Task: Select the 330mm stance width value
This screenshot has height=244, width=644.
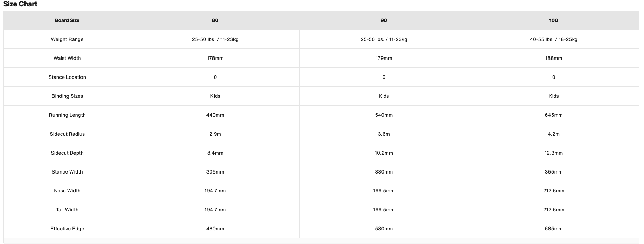Action: click(384, 172)
